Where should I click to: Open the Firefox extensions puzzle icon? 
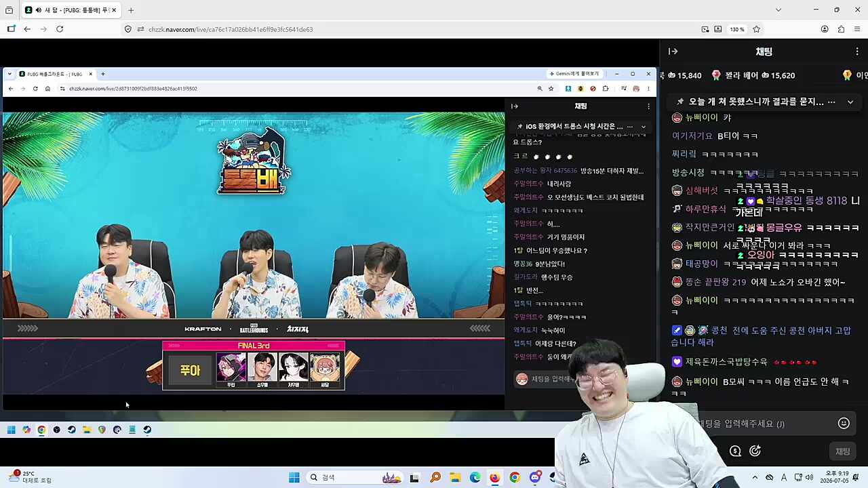(841, 29)
